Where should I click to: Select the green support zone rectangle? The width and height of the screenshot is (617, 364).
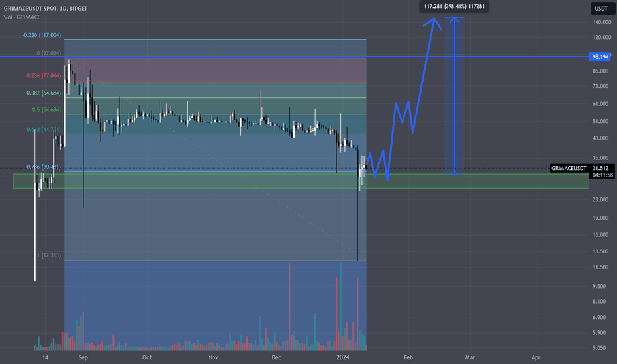301,181
